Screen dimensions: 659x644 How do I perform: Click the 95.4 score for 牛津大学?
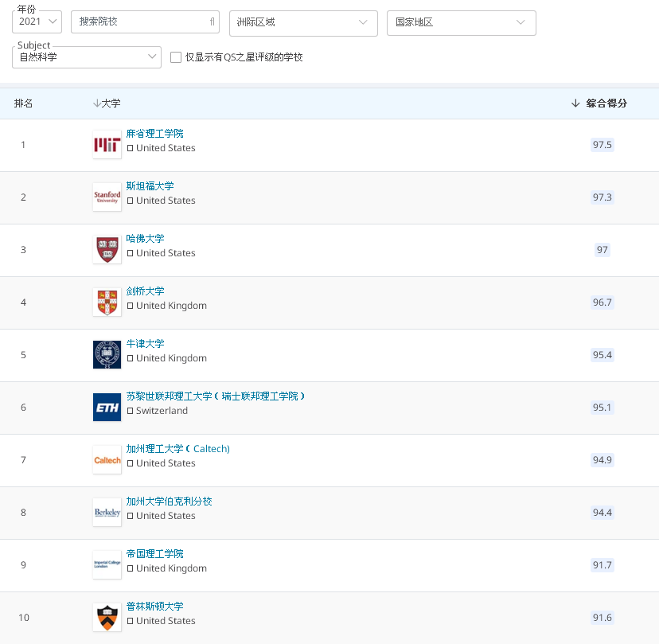(602, 355)
